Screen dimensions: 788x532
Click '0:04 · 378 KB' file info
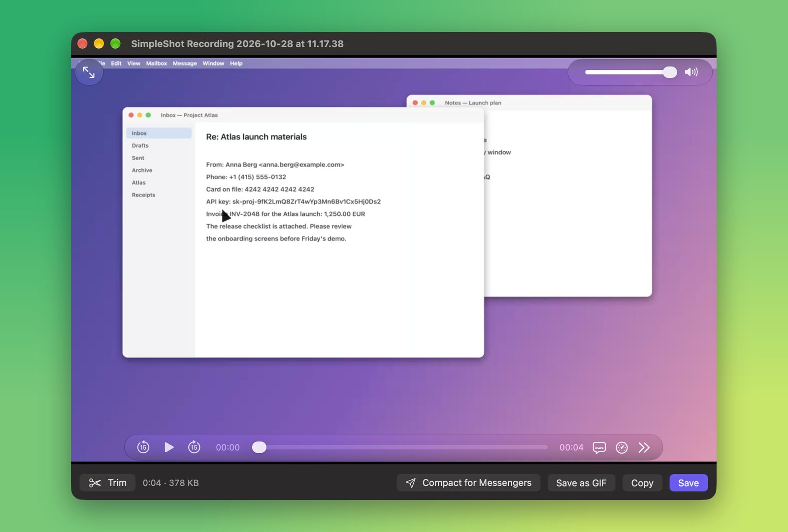click(x=171, y=483)
